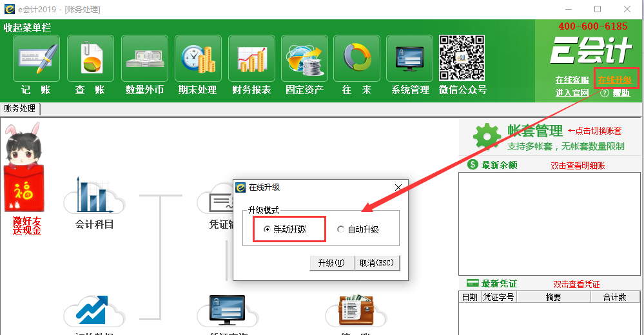Click the help question mark icon
This screenshot has height=335, width=644.
pos(604,93)
